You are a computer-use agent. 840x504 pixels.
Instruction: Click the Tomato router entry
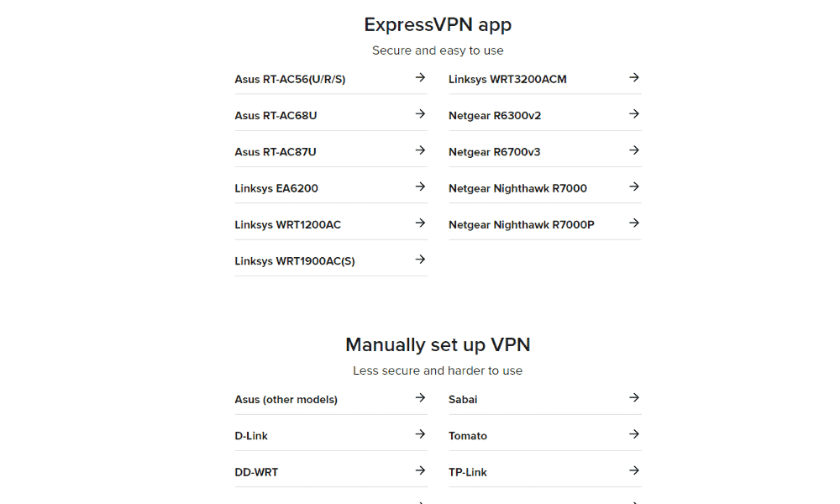click(468, 435)
